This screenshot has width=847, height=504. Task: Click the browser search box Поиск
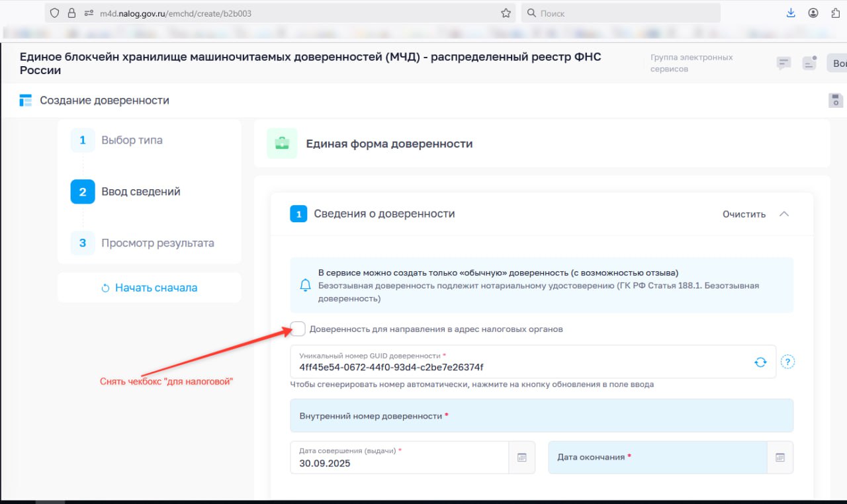[x=622, y=13]
